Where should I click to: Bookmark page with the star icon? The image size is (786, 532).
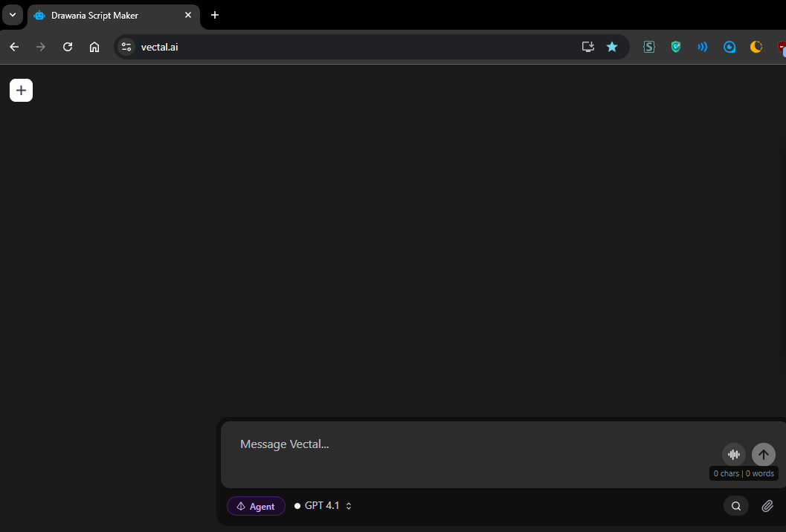(611, 47)
